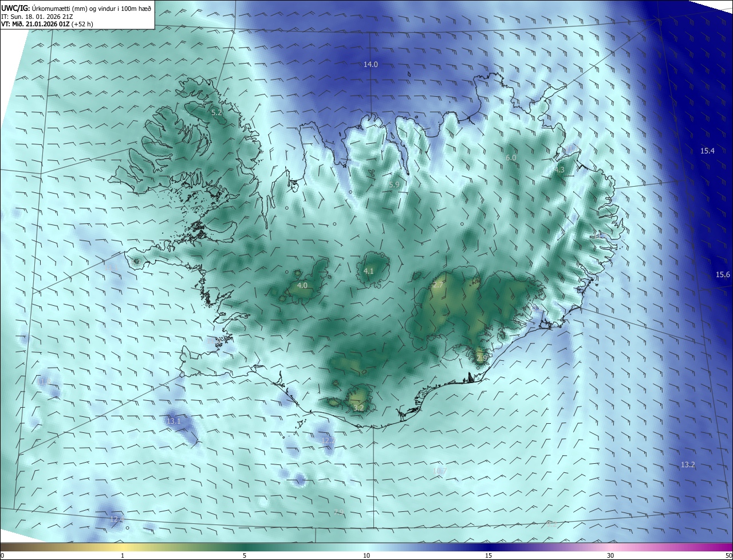Click the 2.7 value on Vatnajökull

click(438, 285)
